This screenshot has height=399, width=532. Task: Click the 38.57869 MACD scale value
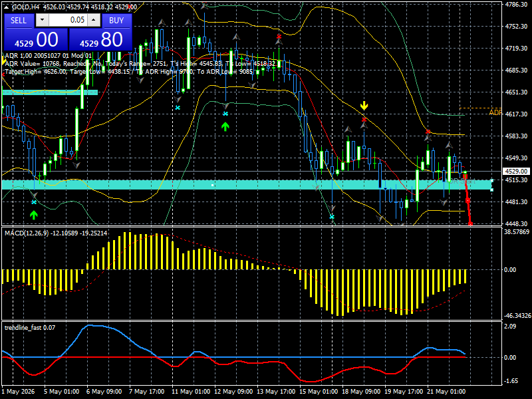(x=517, y=232)
